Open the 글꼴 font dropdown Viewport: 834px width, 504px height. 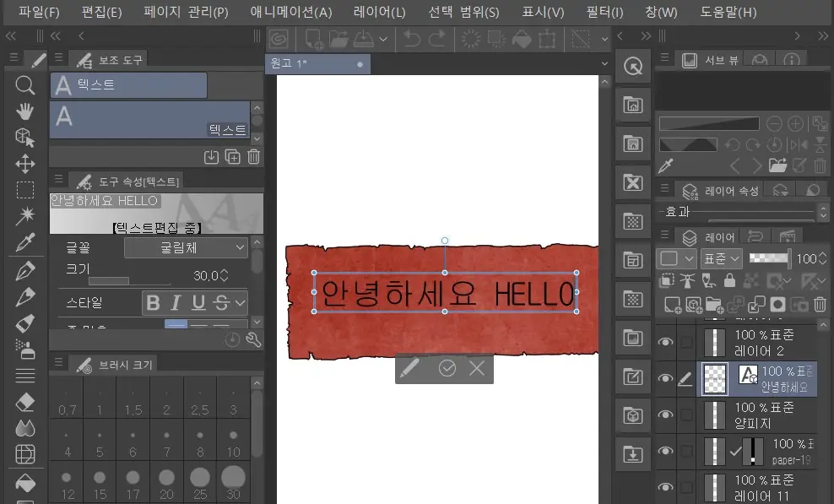click(186, 247)
